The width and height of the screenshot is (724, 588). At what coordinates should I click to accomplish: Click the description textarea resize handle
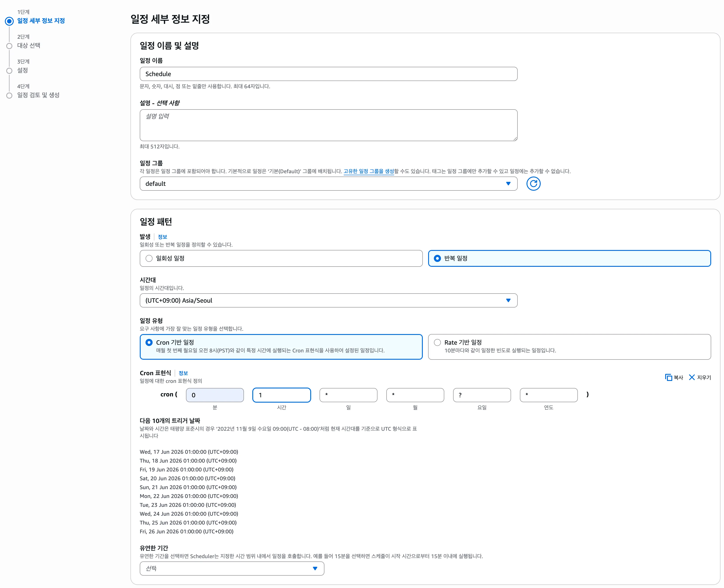pyautogui.click(x=515, y=138)
